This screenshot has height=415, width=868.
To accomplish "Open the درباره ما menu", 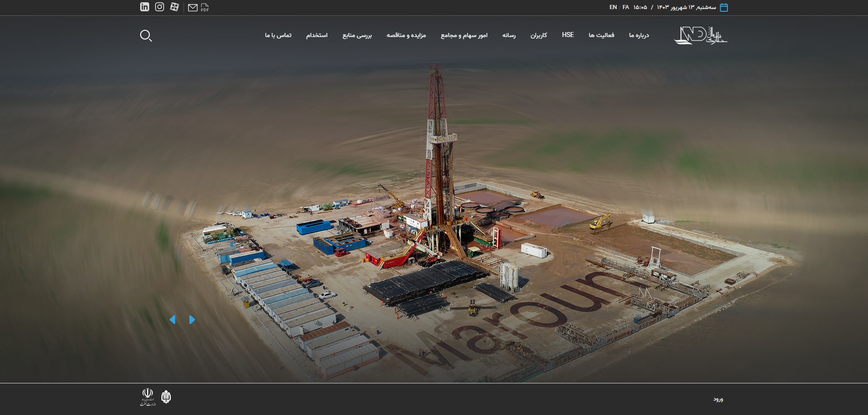I will [x=638, y=35].
